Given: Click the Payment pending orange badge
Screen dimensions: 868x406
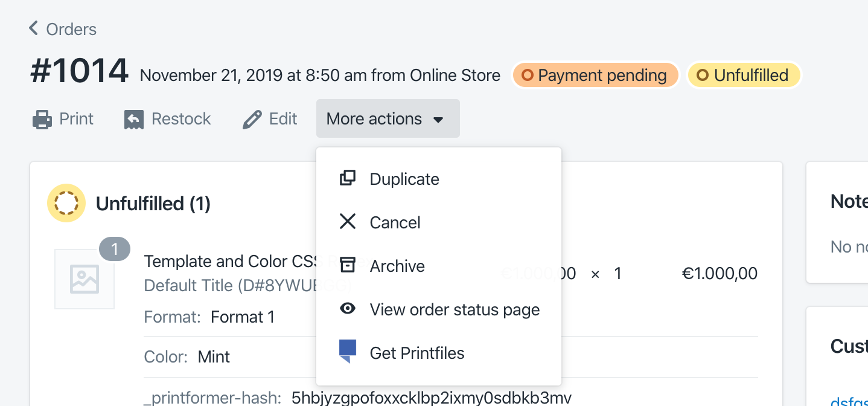Looking at the screenshot, I should pos(595,76).
